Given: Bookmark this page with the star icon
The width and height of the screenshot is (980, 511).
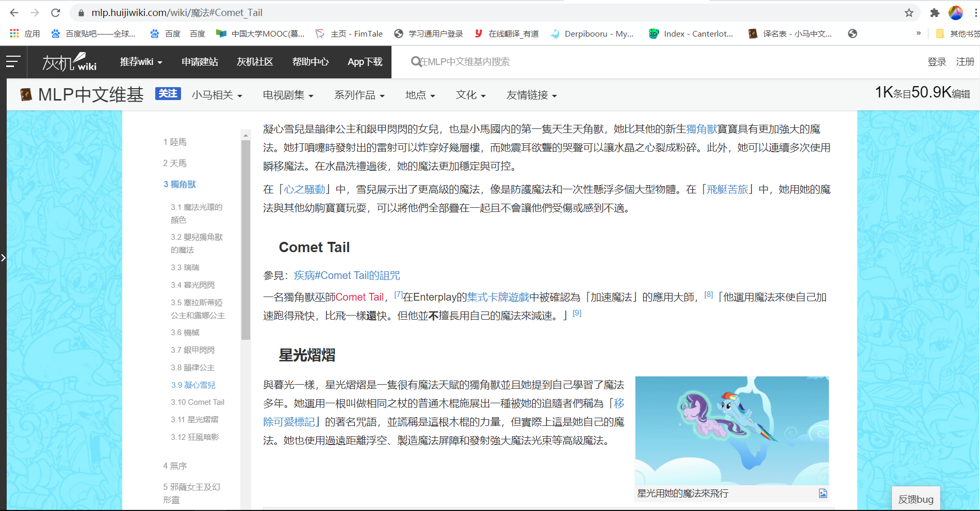Looking at the screenshot, I should pos(909,13).
